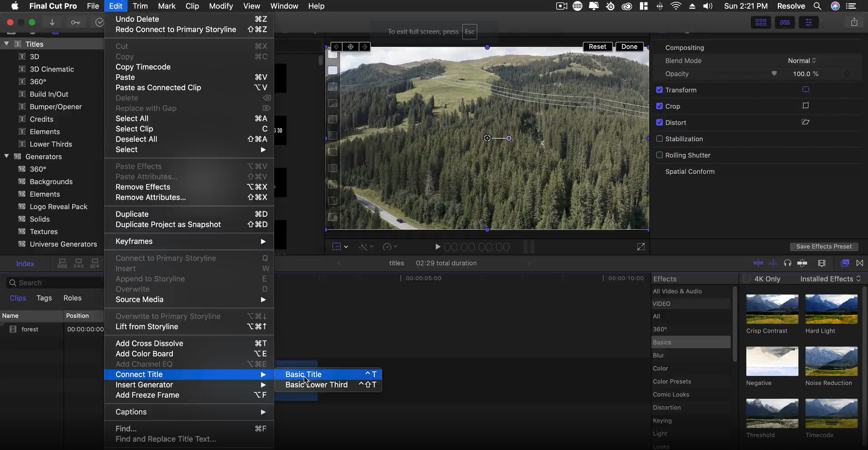The height and width of the screenshot is (450, 868).
Task: Go to next keyframe arrow in viewer
Action: click(x=365, y=47)
